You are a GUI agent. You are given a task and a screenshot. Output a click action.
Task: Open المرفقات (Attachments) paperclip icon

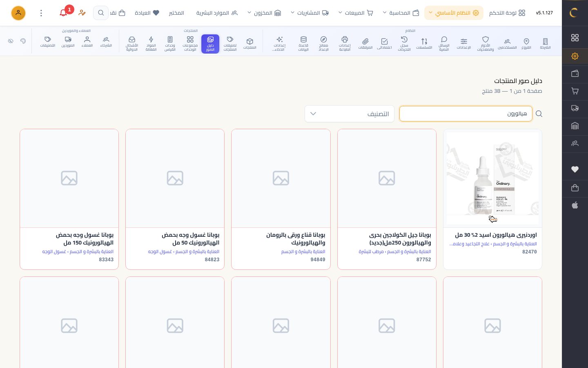(365, 44)
